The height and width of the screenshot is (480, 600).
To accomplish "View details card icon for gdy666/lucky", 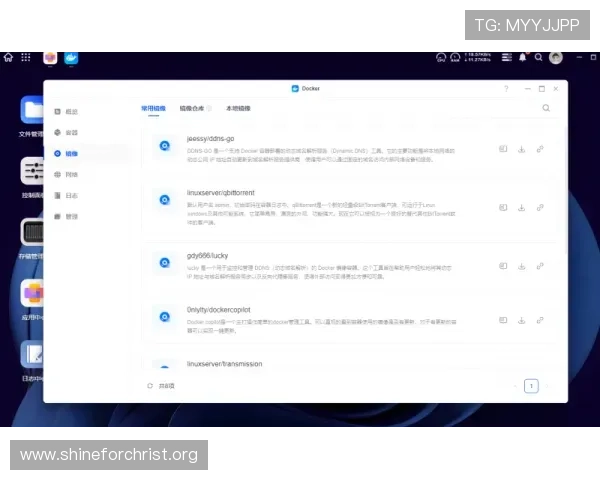I will (503, 266).
